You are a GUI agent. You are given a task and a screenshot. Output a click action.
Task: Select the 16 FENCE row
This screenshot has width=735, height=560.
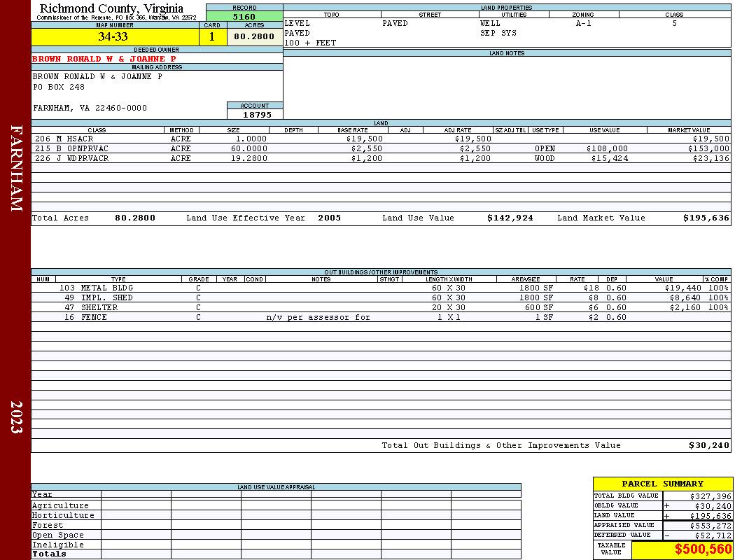(381, 318)
